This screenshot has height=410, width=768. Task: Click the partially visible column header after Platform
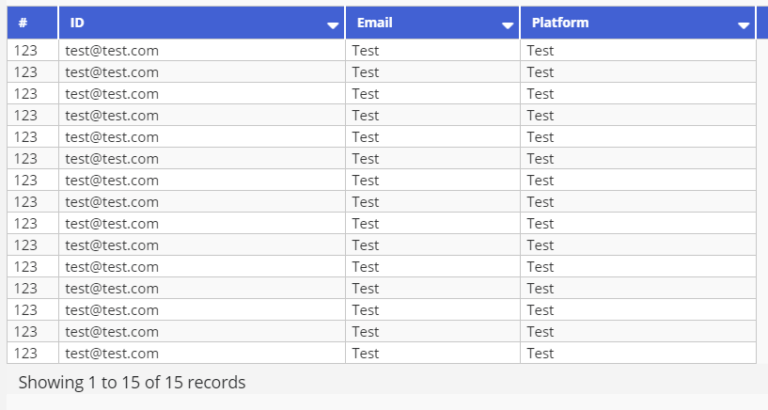click(763, 23)
